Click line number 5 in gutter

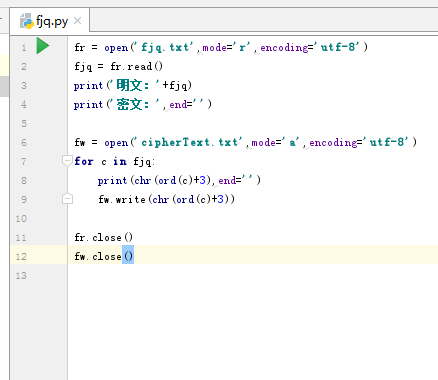(24, 124)
